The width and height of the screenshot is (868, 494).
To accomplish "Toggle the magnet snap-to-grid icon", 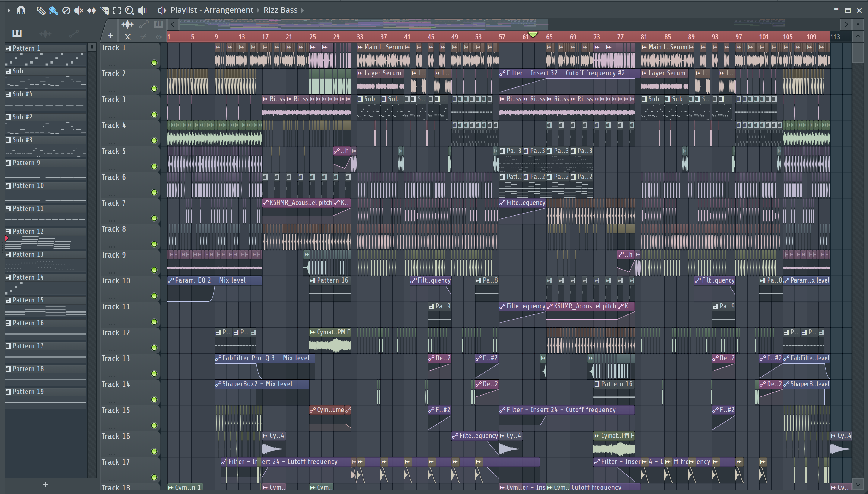I will 21,10.
